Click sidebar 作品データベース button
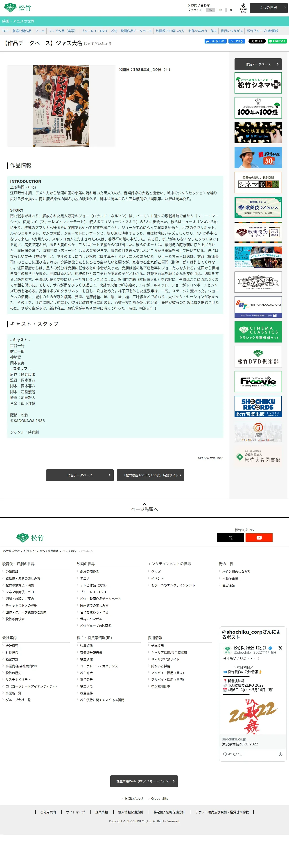289x868 pixels. [x=258, y=64]
